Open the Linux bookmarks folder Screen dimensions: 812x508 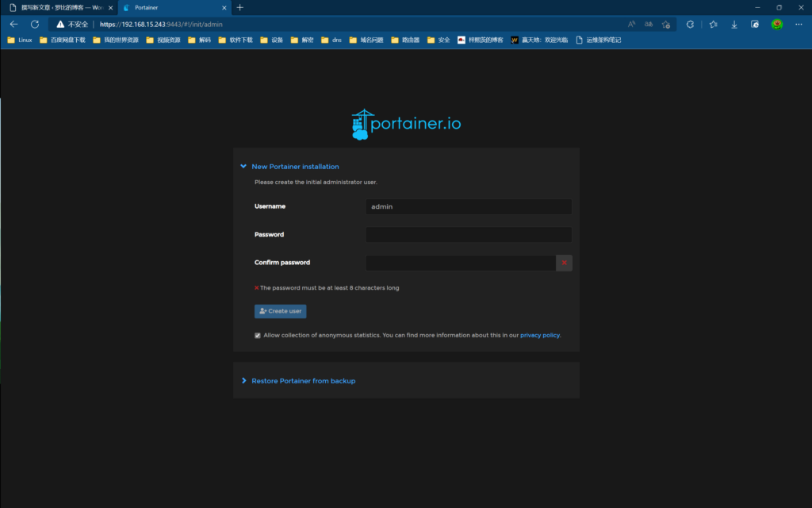pos(20,40)
